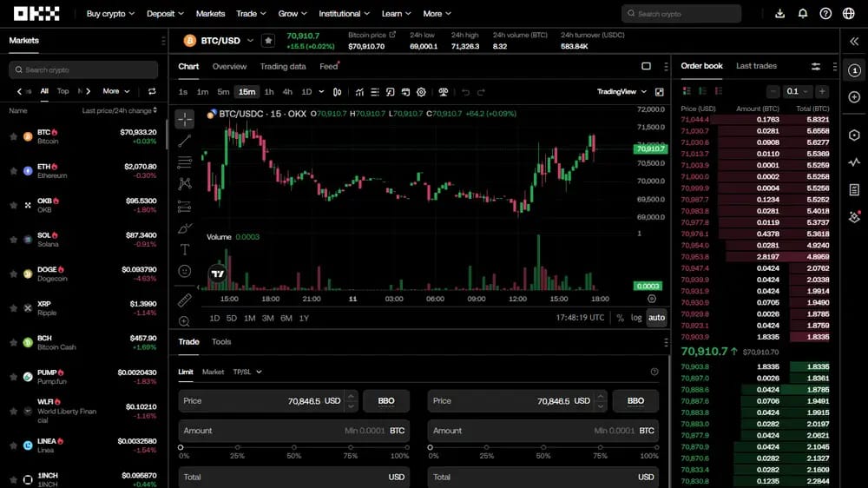Select the text annotation tool

184,249
